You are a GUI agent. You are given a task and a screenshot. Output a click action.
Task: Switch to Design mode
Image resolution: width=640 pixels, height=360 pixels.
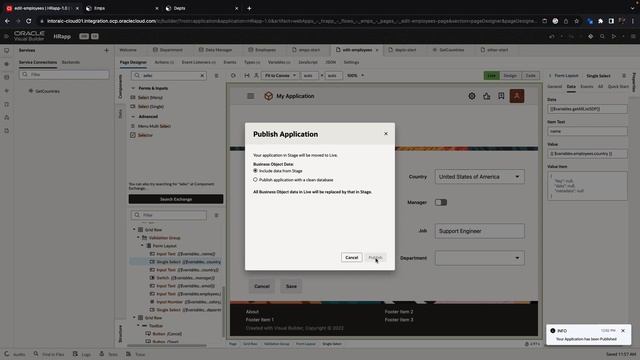pyautogui.click(x=510, y=76)
